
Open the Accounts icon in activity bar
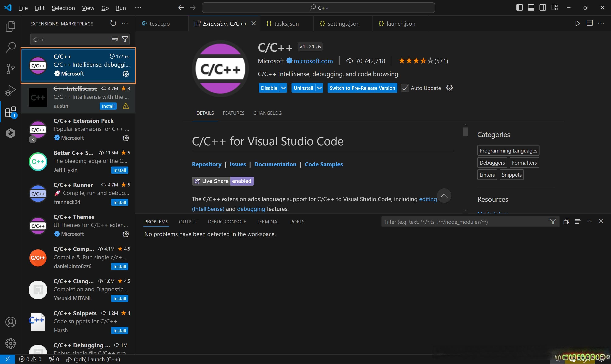(11, 322)
